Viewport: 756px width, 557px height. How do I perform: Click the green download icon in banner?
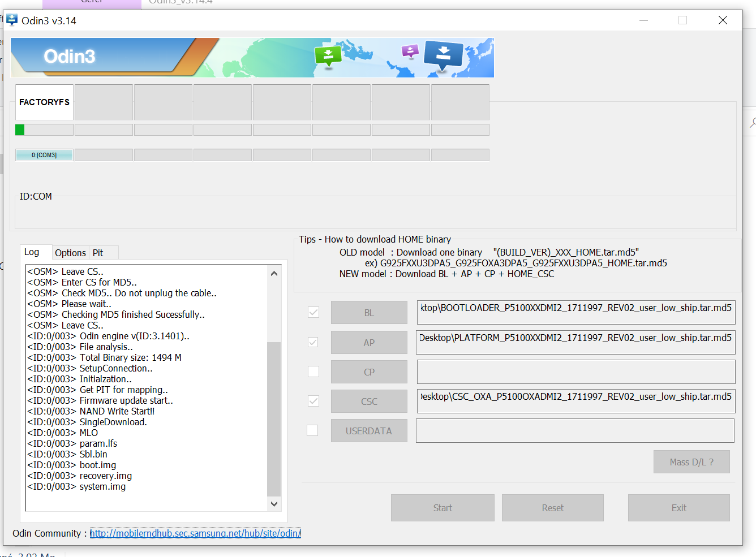(x=328, y=56)
